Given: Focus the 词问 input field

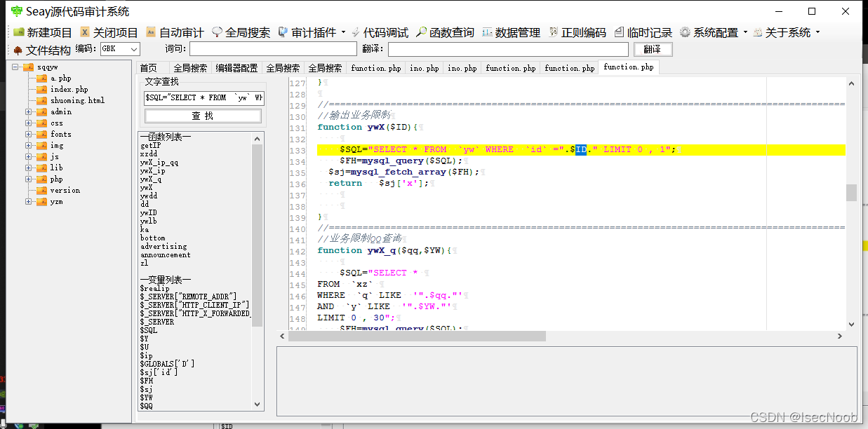Looking at the screenshot, I should pos(273,49).
